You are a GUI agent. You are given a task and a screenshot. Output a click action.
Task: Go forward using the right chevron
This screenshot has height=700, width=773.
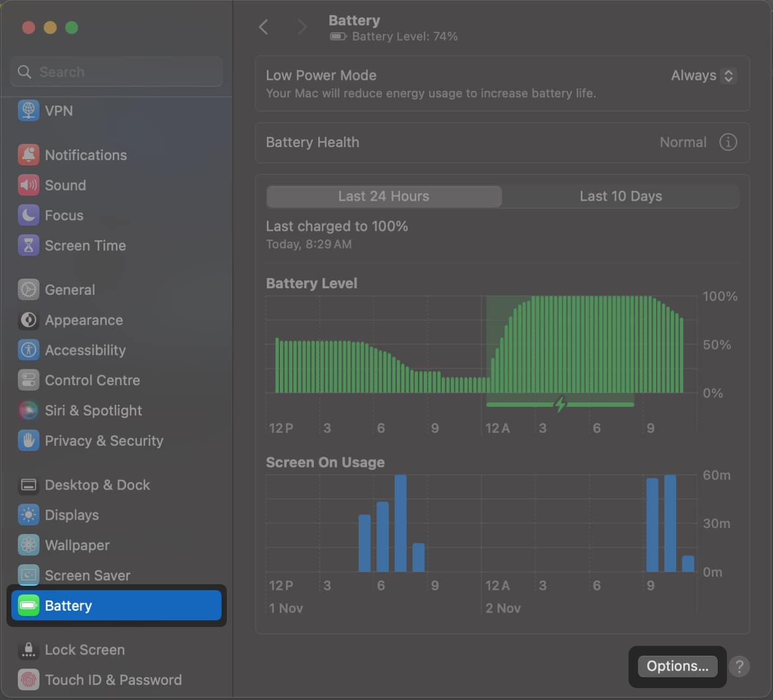[x=302, y=27]
